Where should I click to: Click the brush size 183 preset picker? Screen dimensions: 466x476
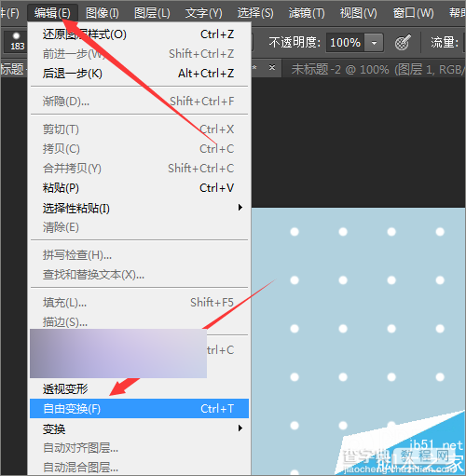tap(17, 41)
